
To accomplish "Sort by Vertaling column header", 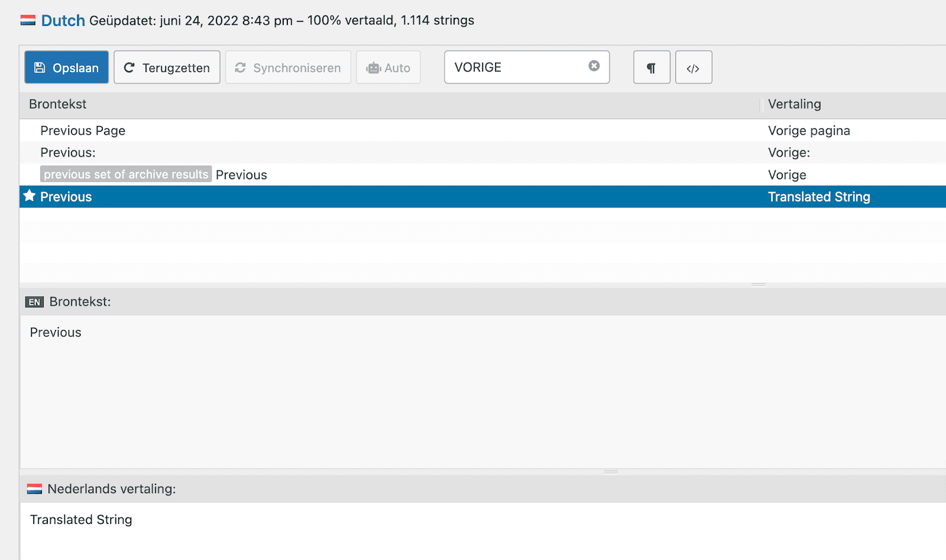I will click(x=794, y=104).
